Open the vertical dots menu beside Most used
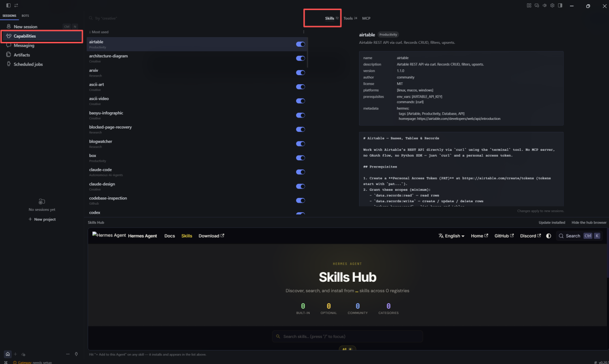Screen dimensions: 609x364 click(303, 32)
